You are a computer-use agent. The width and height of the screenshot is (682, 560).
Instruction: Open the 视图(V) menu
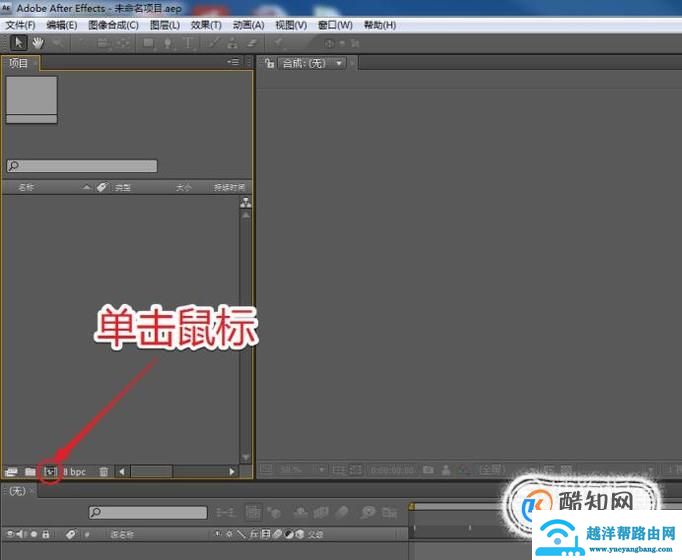291,25
